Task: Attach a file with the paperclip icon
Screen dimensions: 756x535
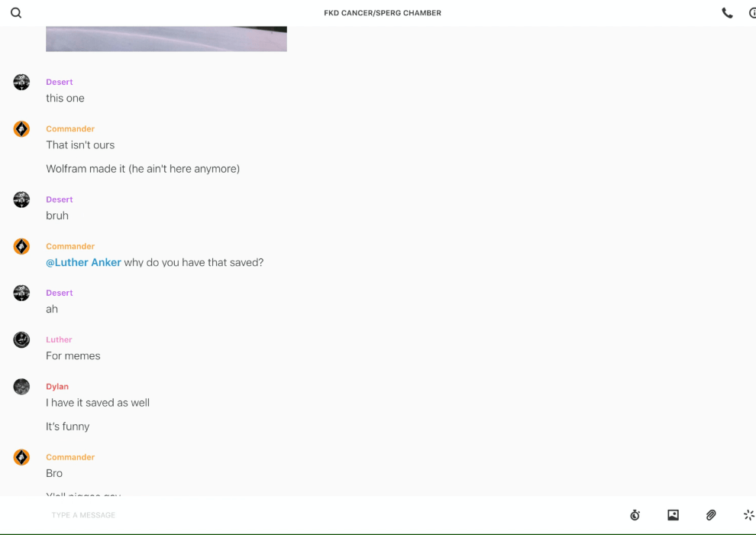Action: coord(711,515)
